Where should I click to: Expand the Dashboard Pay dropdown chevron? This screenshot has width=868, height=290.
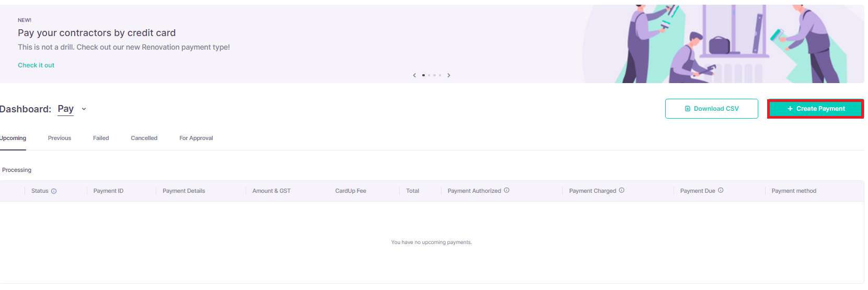[84, 109]
